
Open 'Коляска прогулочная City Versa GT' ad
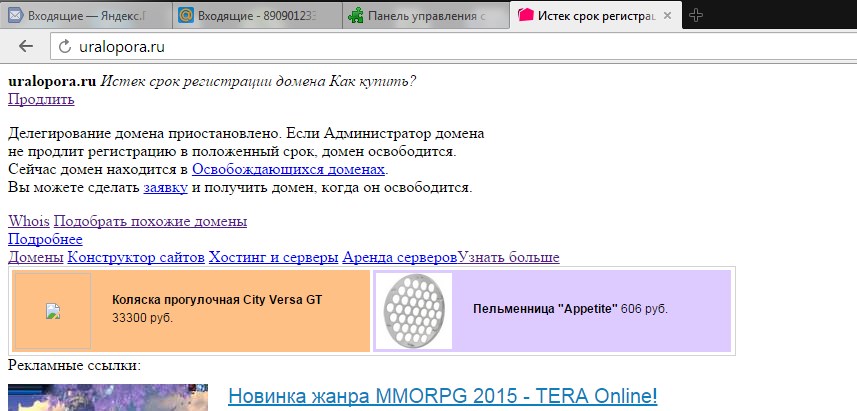[217, 300]
